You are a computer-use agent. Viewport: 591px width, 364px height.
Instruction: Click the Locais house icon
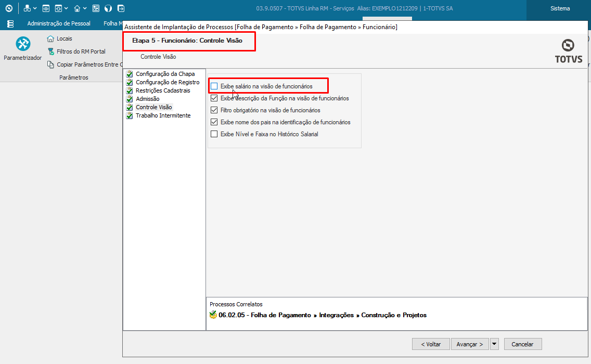[x=50, y=38]
